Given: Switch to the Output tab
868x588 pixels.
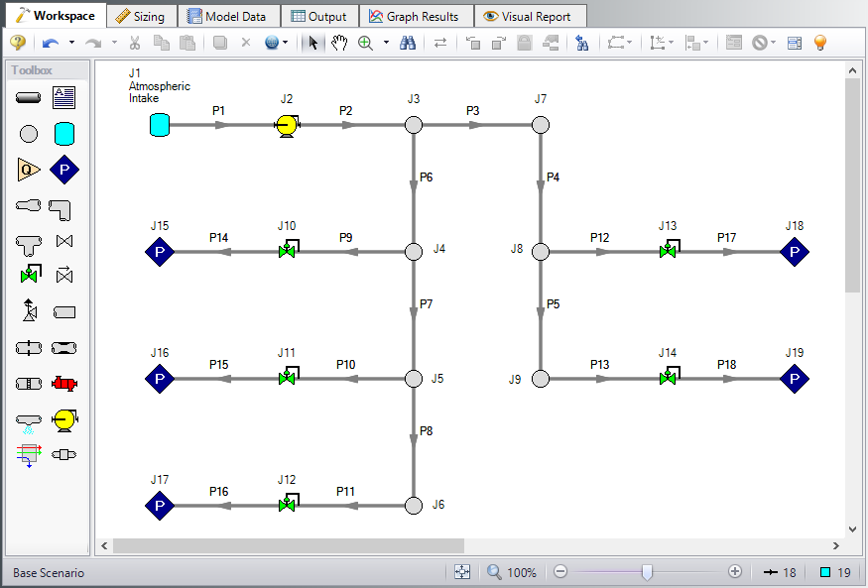Looking at the screenshot, I should click(x=319, y=16).
